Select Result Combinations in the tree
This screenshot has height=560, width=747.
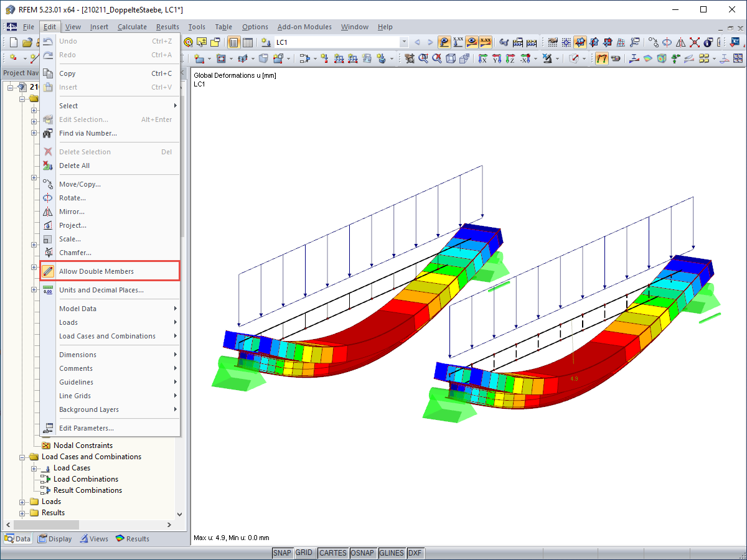coord(88,490)
